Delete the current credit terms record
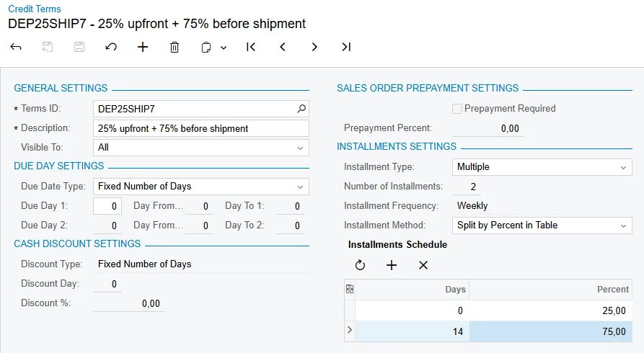 point(175,47)
